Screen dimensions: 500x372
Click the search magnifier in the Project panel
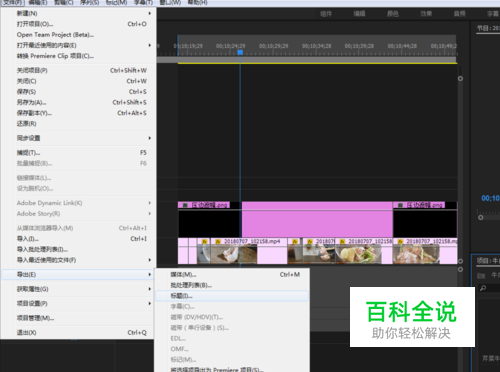coord(483,288)
